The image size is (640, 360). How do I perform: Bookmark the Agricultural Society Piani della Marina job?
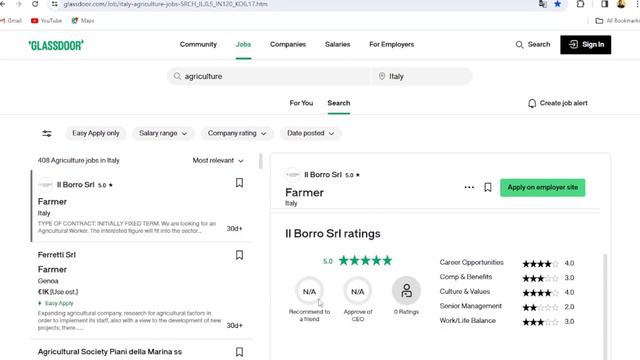(240, 352)
